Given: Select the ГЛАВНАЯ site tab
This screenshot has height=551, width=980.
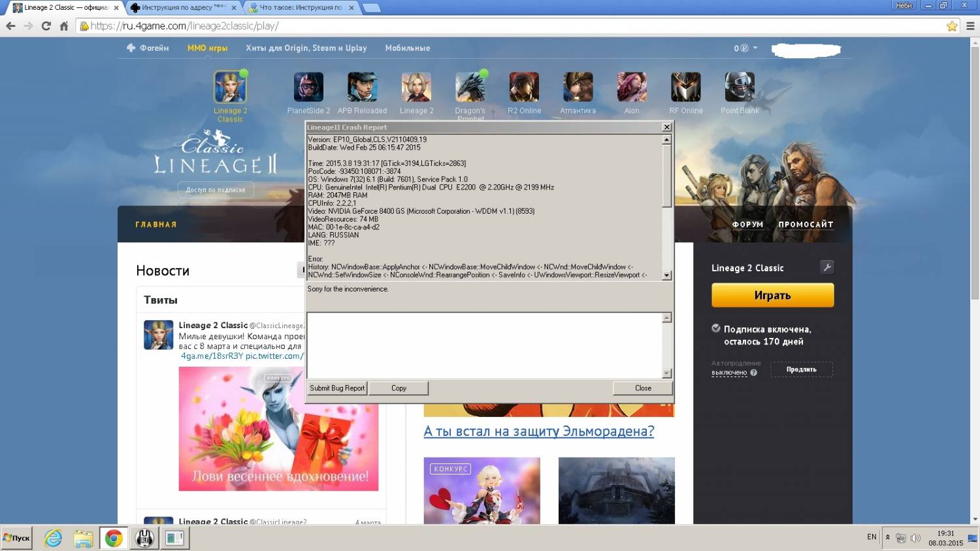Looking at the screenshot, I should (156, 224).
